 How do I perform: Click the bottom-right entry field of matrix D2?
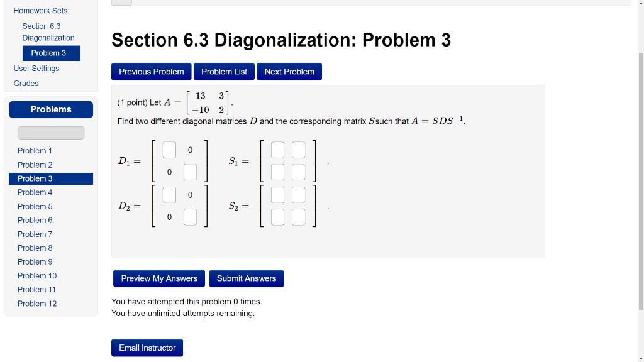[x=189, y=217]
